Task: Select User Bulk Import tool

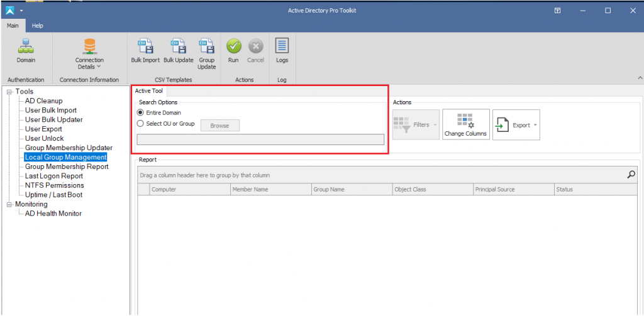Action: [51, 110]
